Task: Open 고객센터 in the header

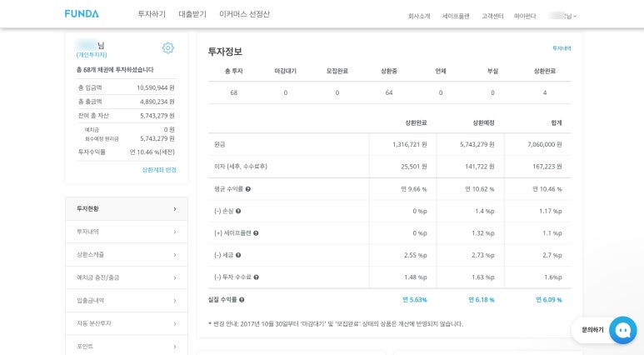Action: (x=492, y=16)
